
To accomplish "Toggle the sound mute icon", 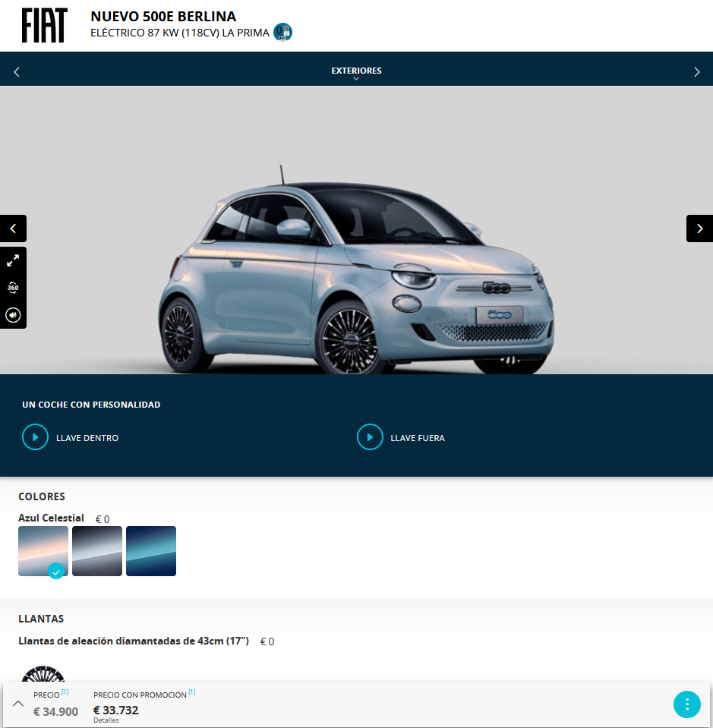I will pyautogui.click(x=13, y=315).
